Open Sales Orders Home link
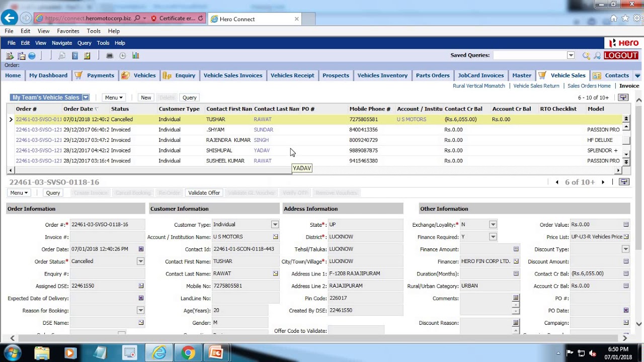This screenshot has height=362, width=644. [x=589, y=86]
